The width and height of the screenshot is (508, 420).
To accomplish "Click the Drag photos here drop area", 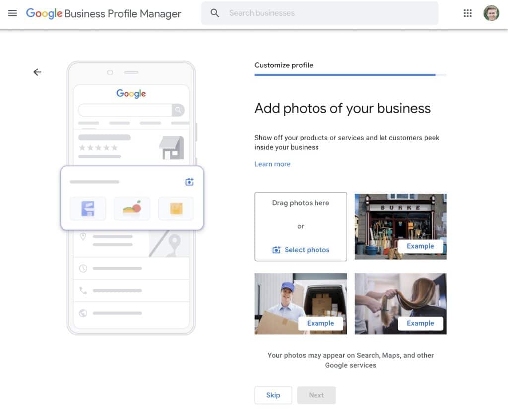I will (301, 226).
